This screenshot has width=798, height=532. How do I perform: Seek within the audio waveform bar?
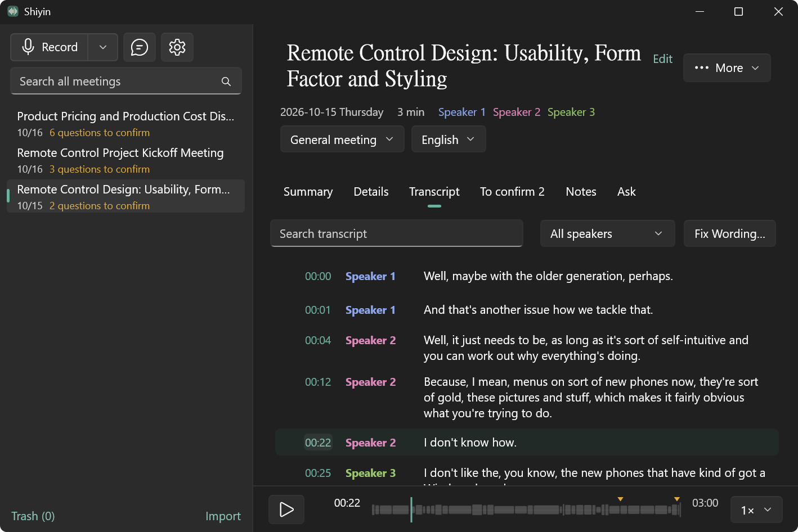coord(526,510)
